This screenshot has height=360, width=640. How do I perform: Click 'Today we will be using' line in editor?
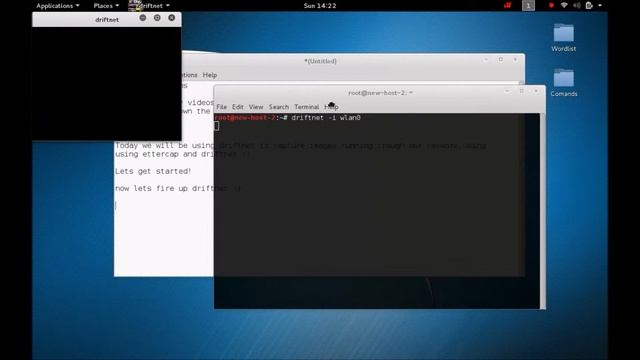(164, 145)
